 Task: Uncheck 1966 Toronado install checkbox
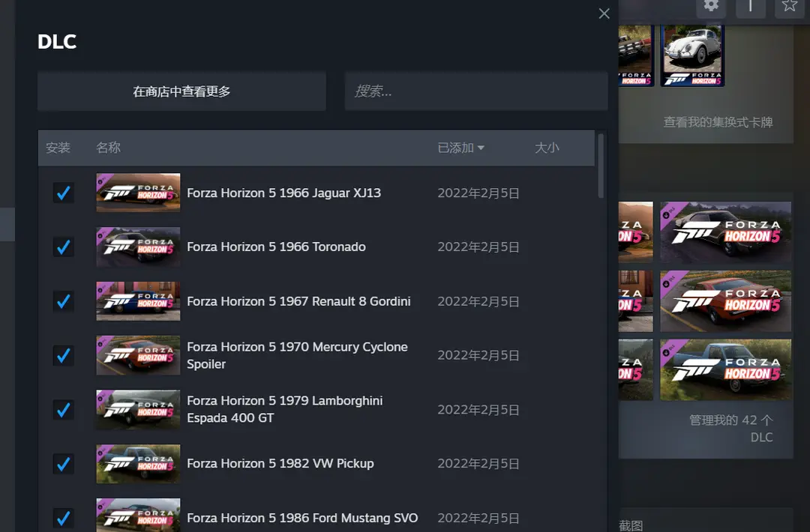(x=64, y=247)
